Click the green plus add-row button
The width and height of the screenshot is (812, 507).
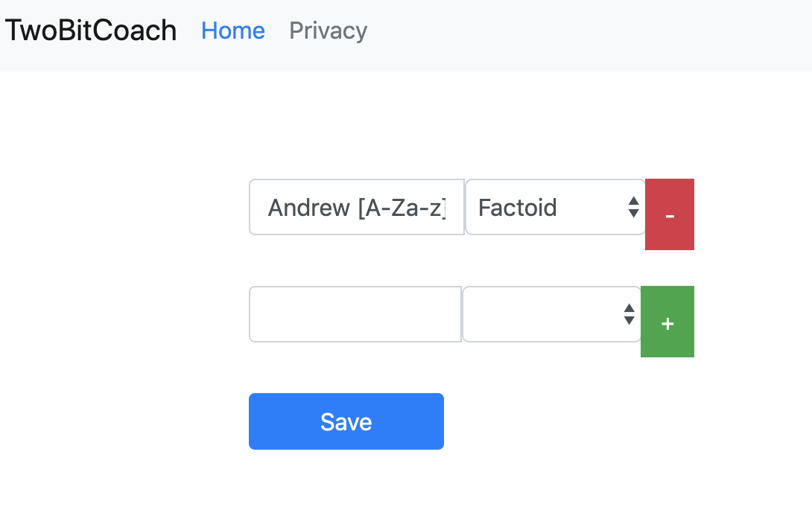pyautogui.click(x=667, y=322)
